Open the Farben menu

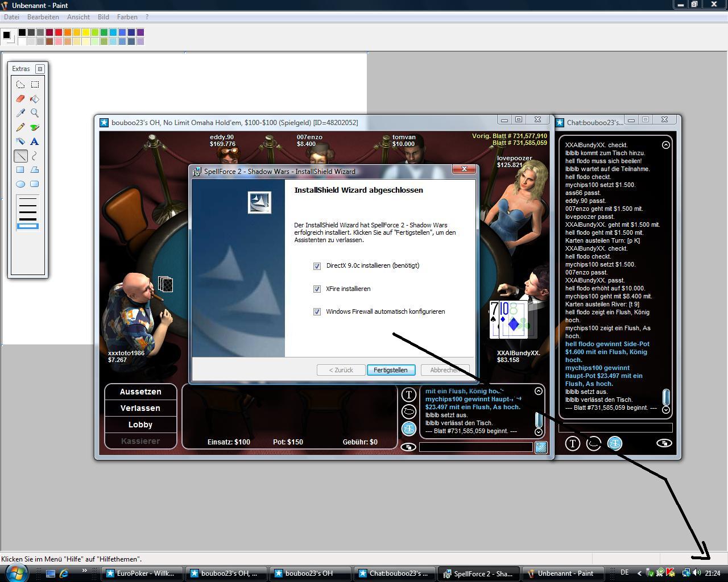pos(127,17)
